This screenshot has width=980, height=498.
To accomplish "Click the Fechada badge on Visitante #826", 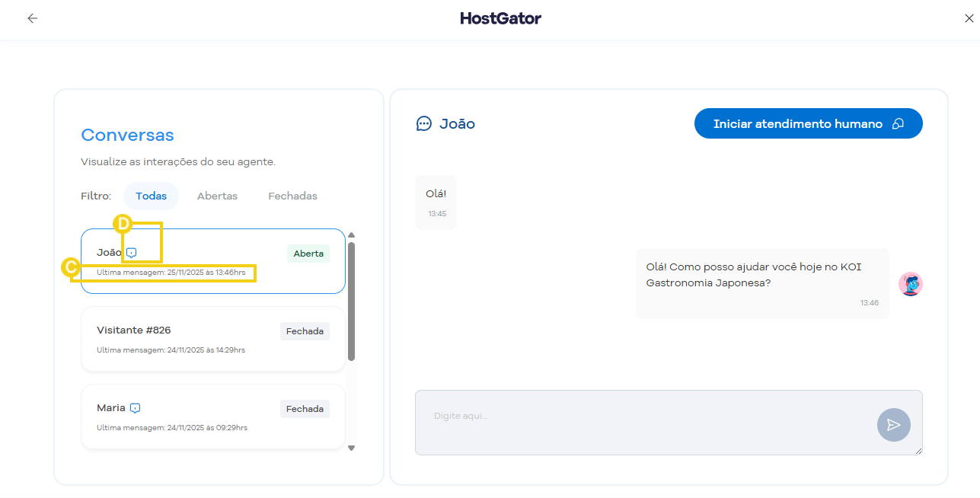I will point(305,330).
